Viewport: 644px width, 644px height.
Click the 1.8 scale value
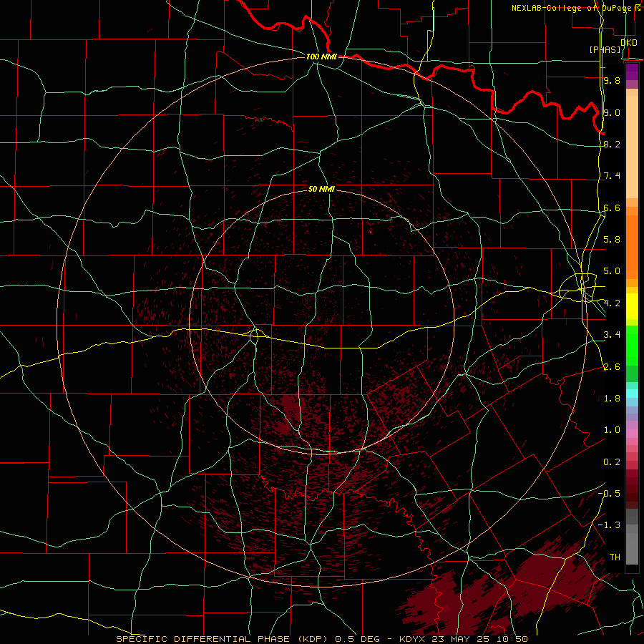tap(612, 399)
